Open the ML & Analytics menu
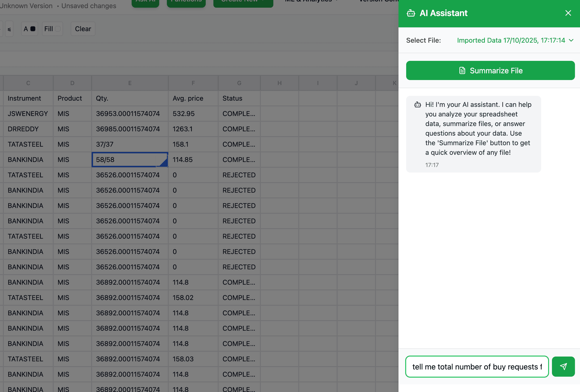580x392 pixels. [311, 1]
